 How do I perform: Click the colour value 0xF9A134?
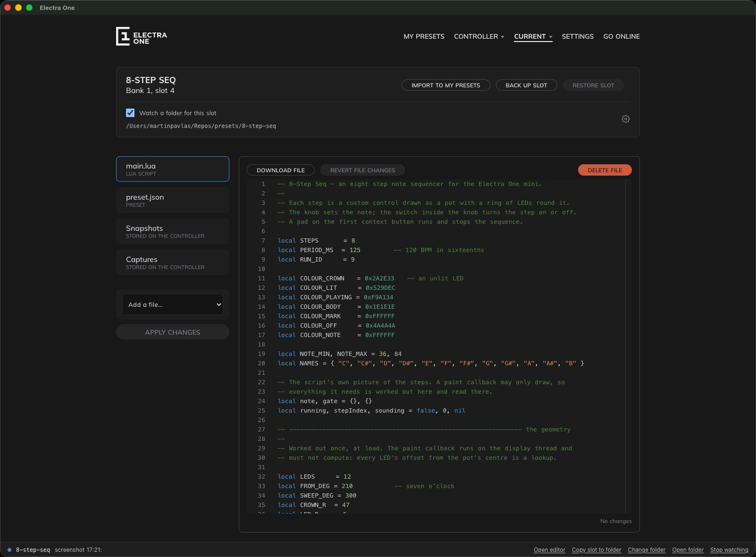click(x=378, y=297)
